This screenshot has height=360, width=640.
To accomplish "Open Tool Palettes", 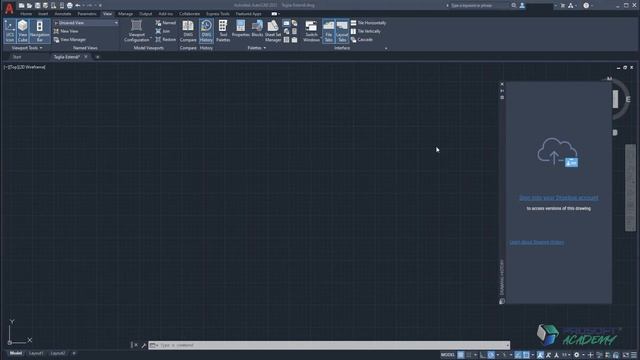I will point(223,31).
